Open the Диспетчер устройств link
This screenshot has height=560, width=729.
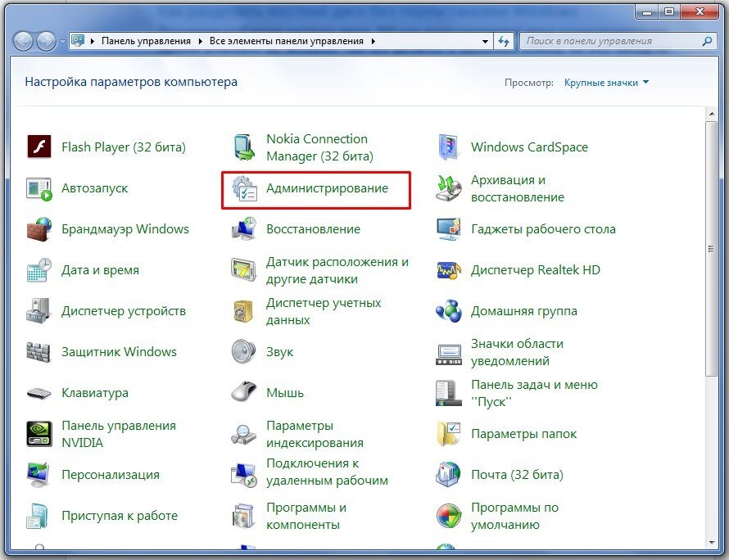(124, 311)
